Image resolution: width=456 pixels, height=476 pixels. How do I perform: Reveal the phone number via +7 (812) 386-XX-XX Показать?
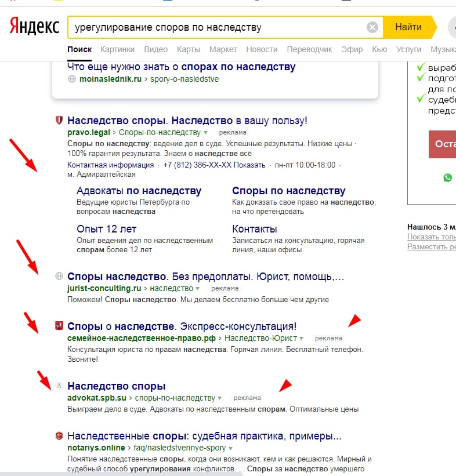(214, 165)
